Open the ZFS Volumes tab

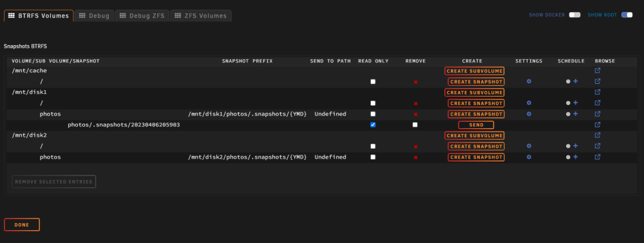201,15
